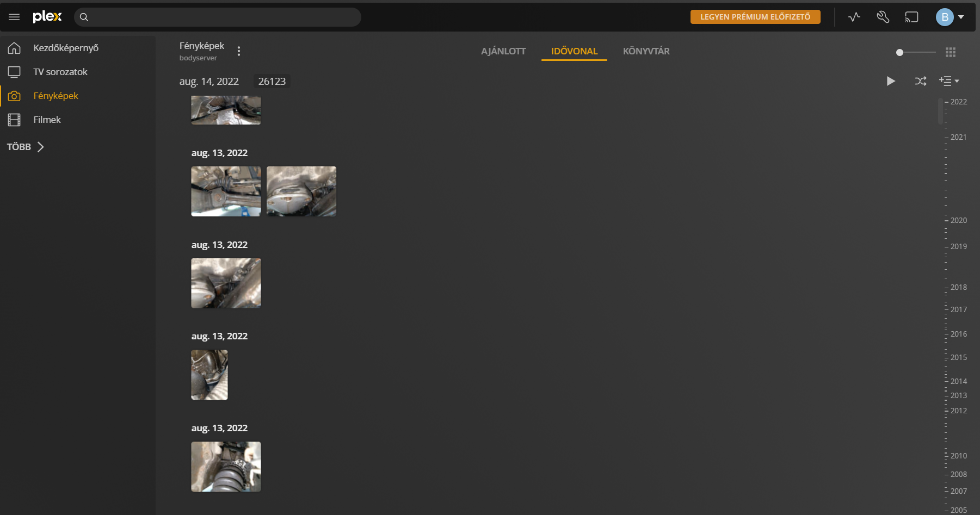This screenshot has height=515, width=980.
Task: Go to Kezdőképernyő home
Action: click(66, 48)
